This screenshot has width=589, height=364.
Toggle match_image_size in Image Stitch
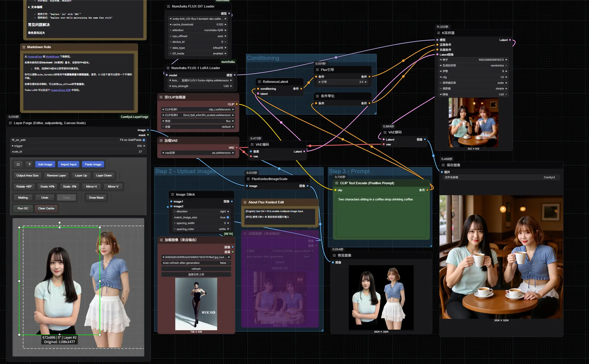[x=228, y=217]
